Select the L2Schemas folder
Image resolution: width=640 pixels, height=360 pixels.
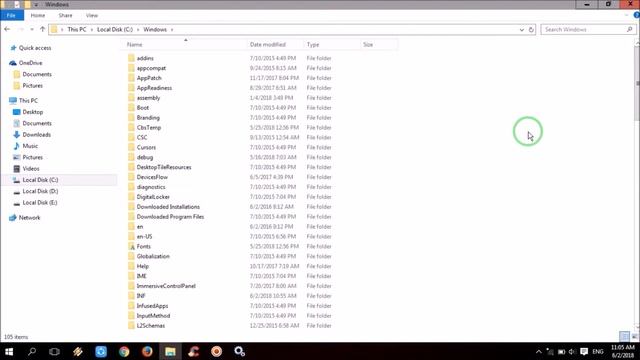click(151, 326)
